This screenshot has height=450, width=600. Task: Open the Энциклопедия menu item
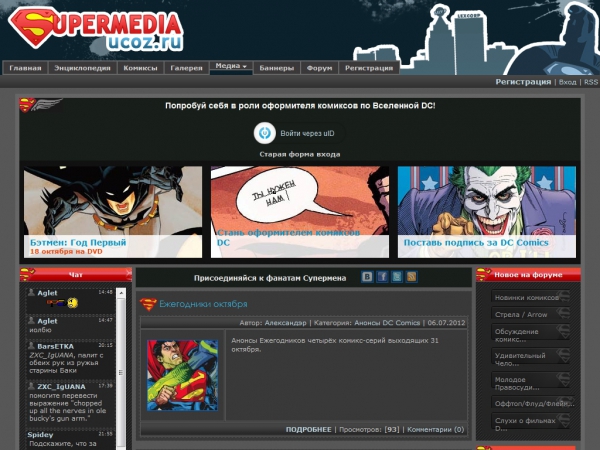[82, 68]
